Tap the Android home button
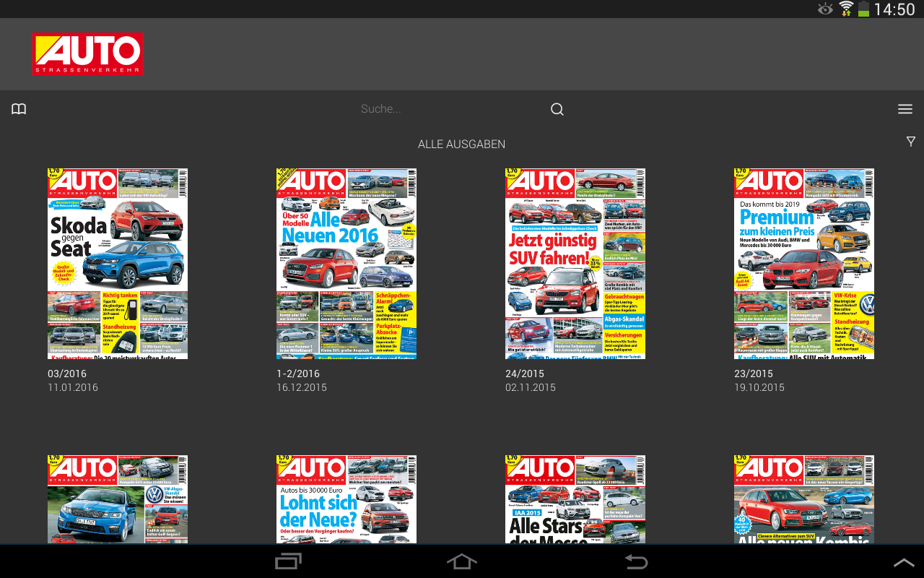924x578 pixels. (x=462, y=561)
